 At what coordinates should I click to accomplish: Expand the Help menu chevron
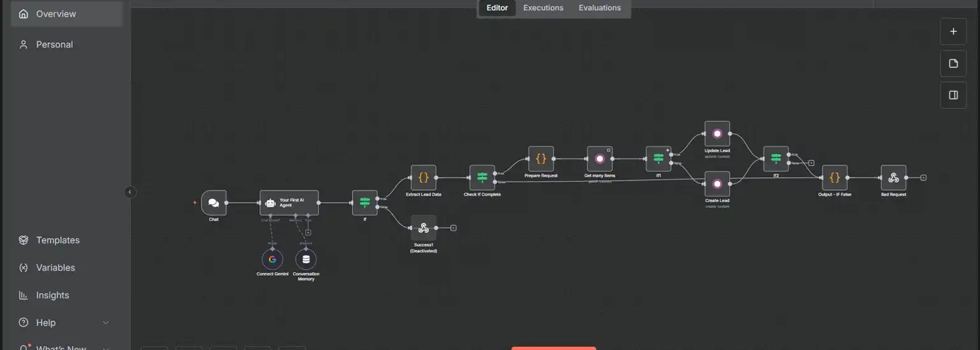coord(106,323)
